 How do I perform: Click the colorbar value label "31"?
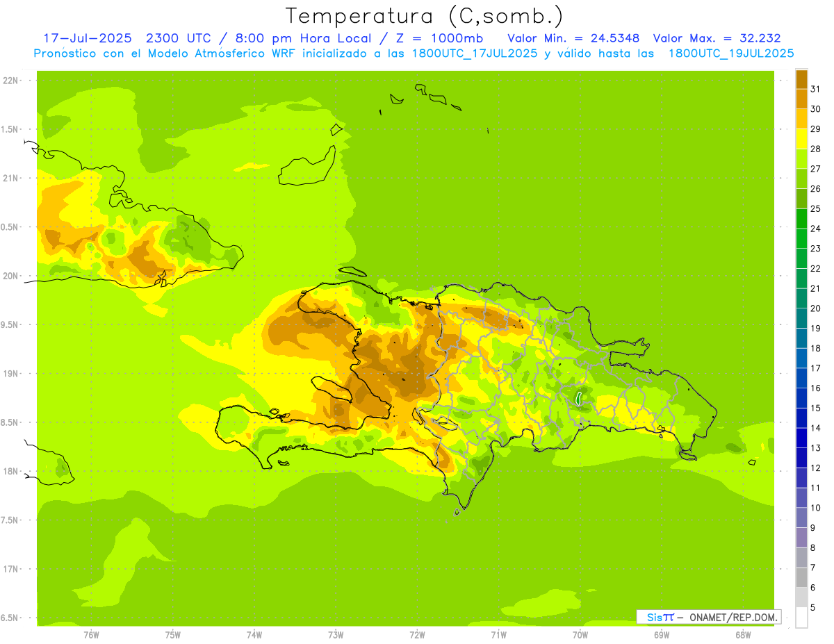816,89
